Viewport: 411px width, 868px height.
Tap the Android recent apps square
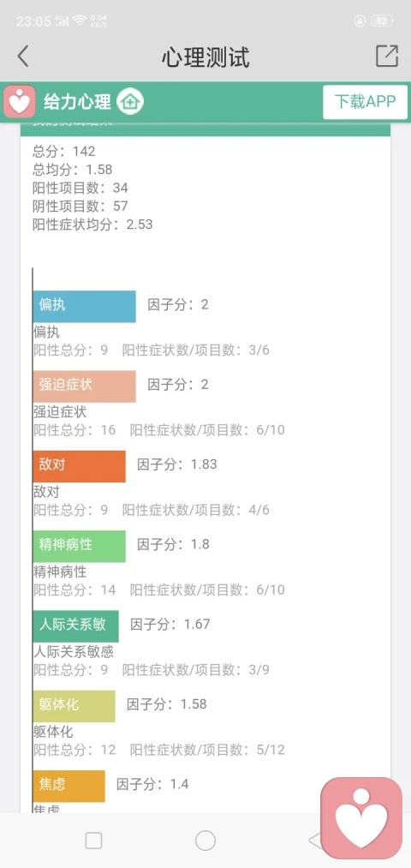(93, 841)
